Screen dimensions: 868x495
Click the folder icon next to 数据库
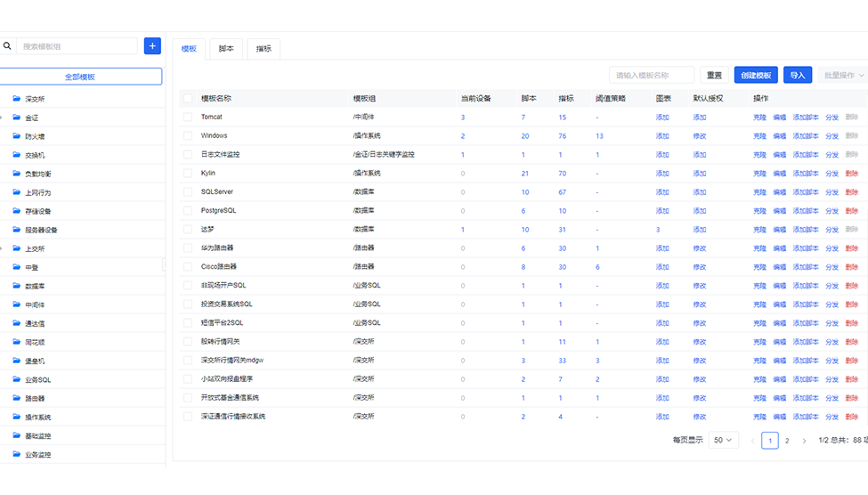pos(17,286)
